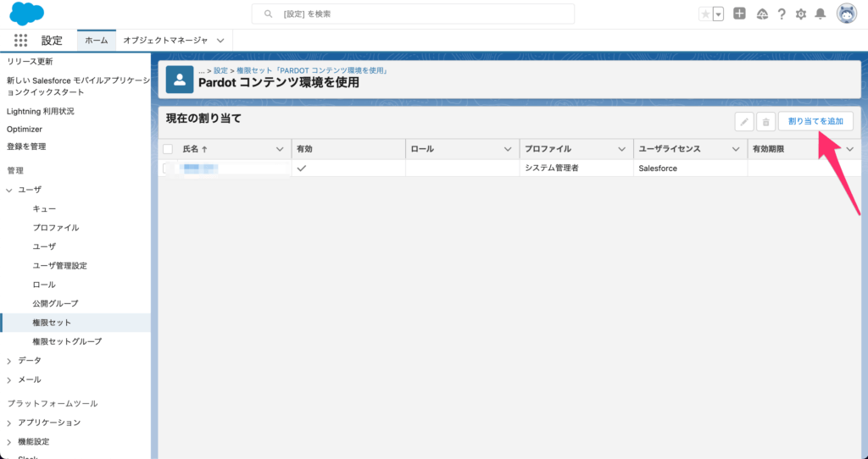Click the breadcrumb ellipsis
This screenshot has height=459, width=868.
click(202, 71)
